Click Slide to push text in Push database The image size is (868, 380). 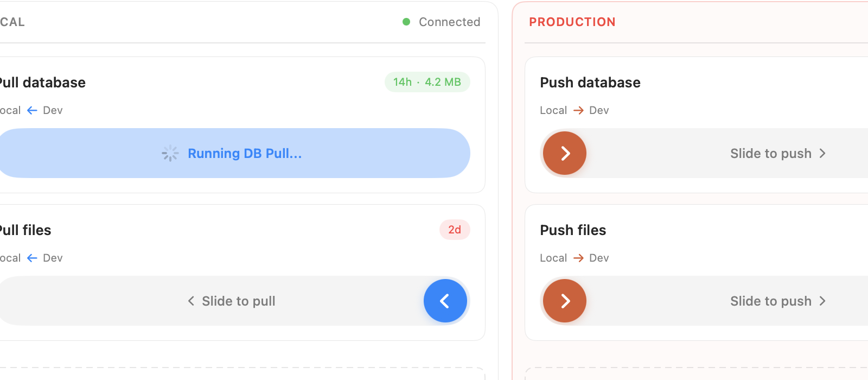pyautogui.click(x=771, y=153)
